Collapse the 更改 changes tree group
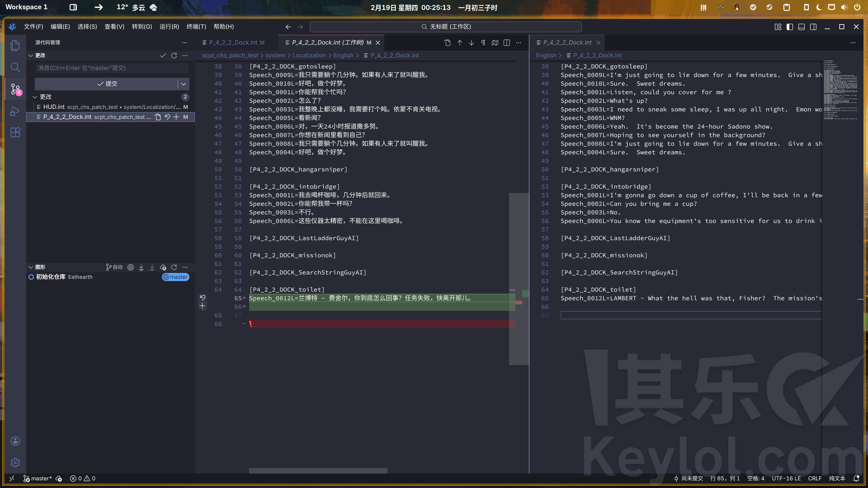This screenshot has width=868, height=488. pos(35,97)
